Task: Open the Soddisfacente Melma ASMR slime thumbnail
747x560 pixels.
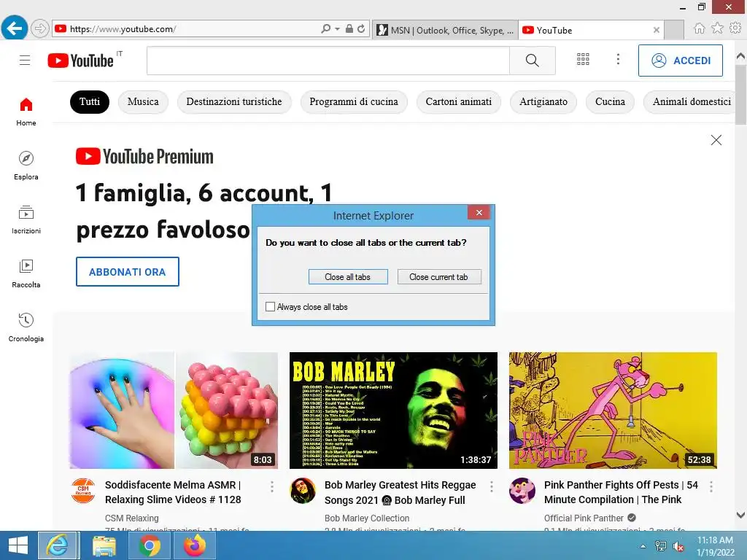Action: pyautogui.click(x=174, y=411)
